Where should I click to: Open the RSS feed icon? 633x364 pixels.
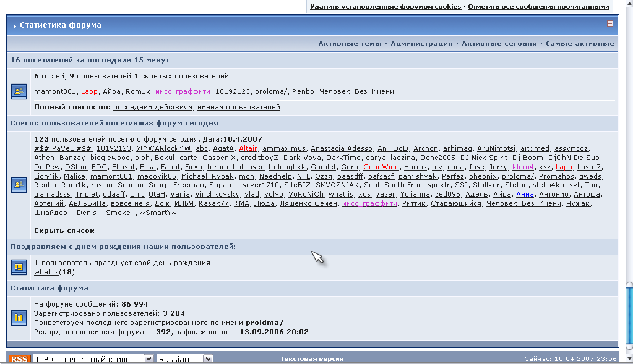pyautogui.click(x=19, y=359)
